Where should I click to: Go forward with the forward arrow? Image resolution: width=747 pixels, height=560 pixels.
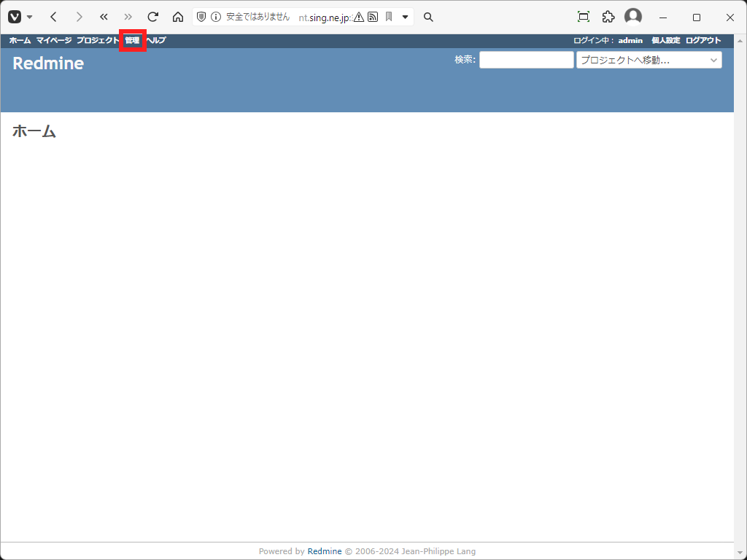click(79, 17)
